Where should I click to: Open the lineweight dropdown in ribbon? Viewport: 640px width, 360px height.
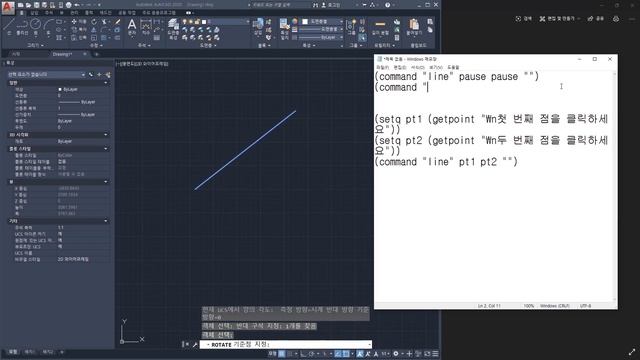pos(341,29)
